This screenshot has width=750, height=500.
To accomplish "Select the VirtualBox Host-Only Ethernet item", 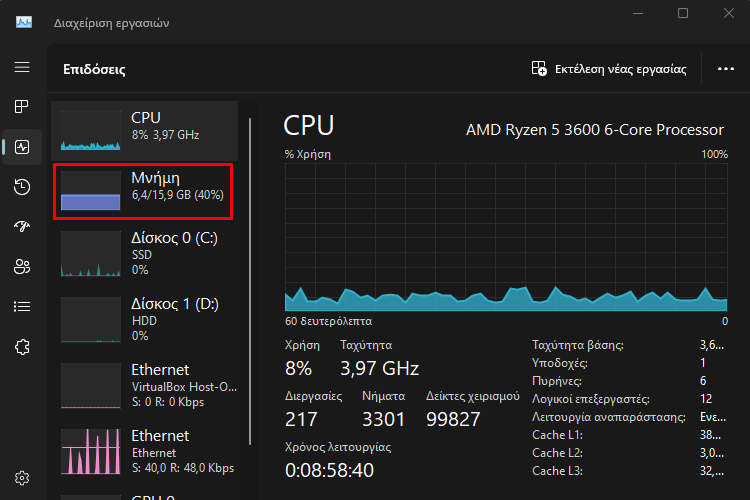I will tap(144, 386).
